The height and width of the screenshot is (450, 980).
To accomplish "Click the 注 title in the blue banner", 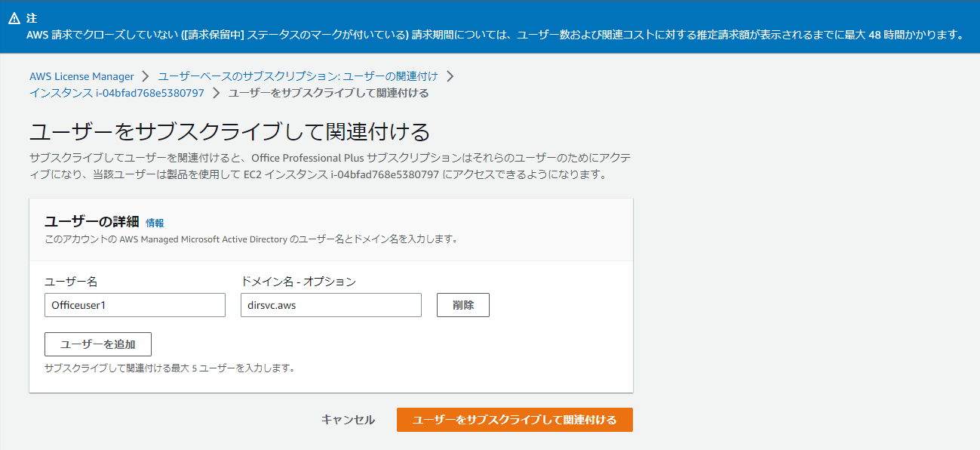I will [x=32, y=18].
